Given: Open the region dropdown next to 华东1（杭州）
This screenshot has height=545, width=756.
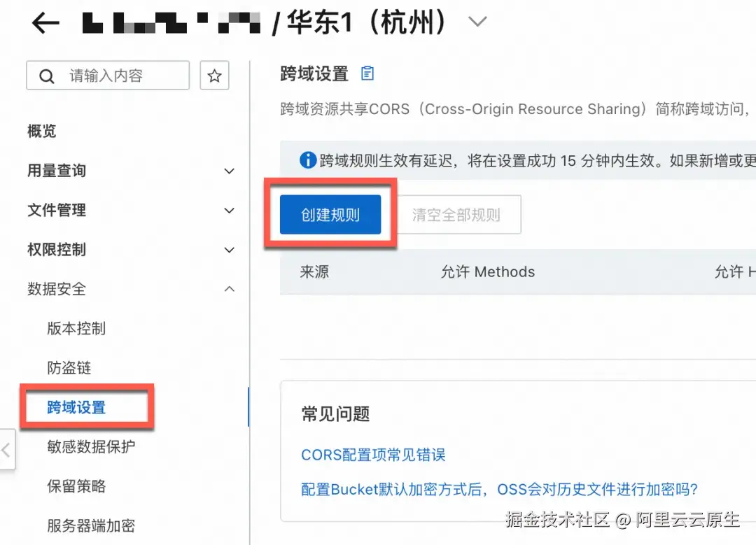Looking at the screenshot, I should (477, 22).
